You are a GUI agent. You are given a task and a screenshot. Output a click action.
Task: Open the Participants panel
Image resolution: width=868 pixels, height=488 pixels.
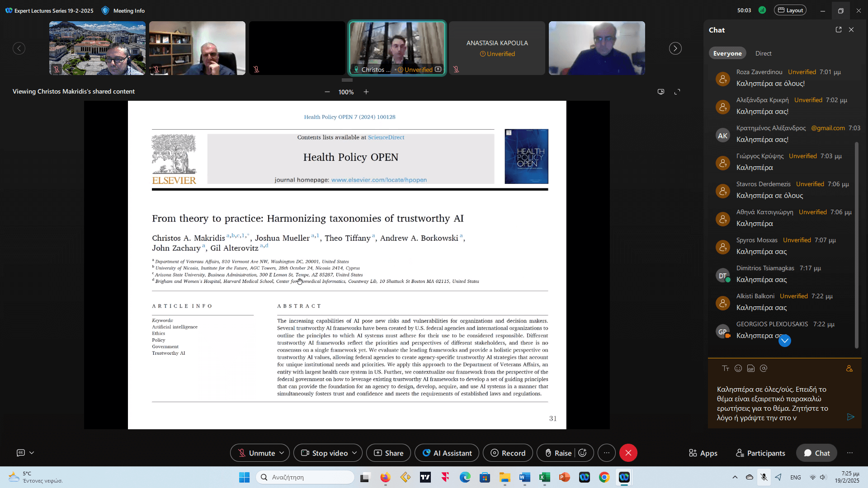pyautogui.click(x=760, y=453)
